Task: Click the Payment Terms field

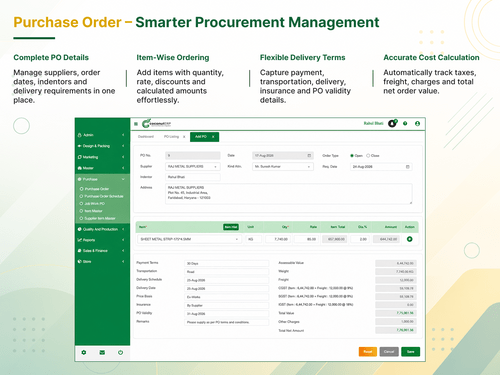Action: pyautogui.click(x=226, y=263)
